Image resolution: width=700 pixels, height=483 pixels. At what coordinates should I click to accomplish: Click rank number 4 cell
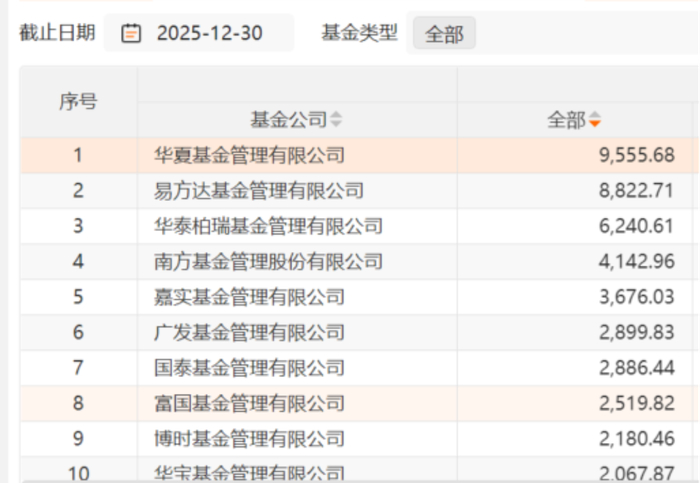[79, 262]
